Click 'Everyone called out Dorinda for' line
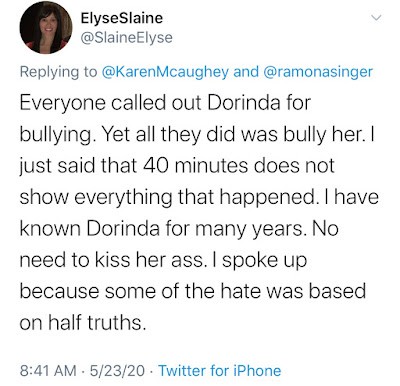The image size is (400, 386). 165,103
